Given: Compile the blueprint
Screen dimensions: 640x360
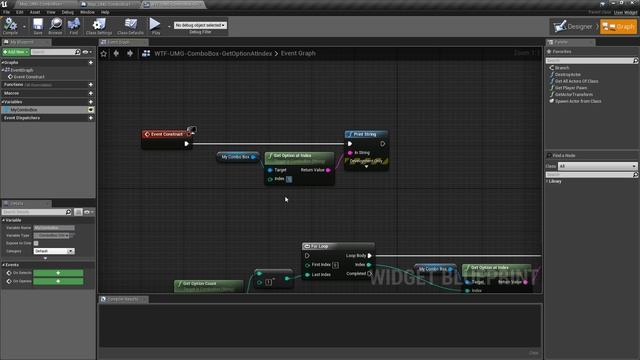Looking at the screenshot, I should pyautogui.click(x=10, y=26).
